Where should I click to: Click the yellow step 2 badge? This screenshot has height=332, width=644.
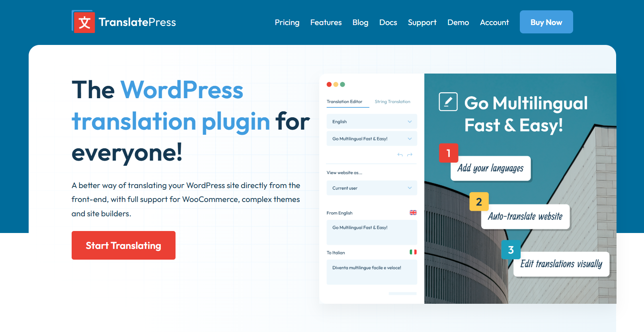[479, 202]
